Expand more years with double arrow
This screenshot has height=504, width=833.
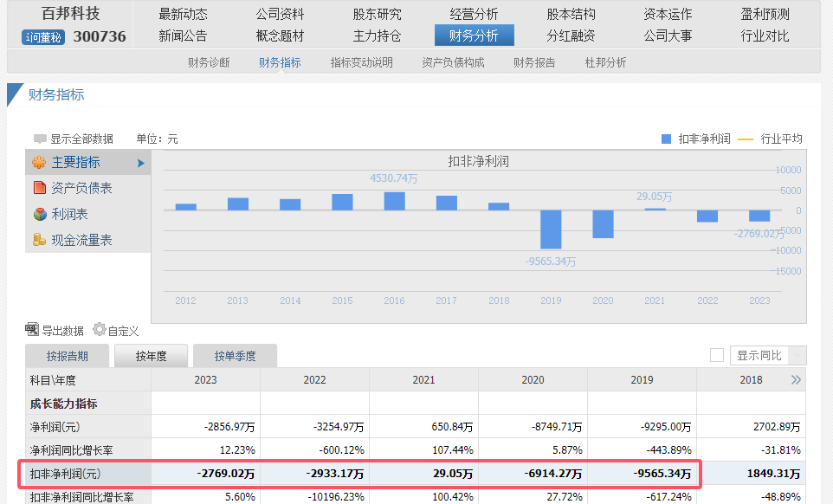(796, 380)
